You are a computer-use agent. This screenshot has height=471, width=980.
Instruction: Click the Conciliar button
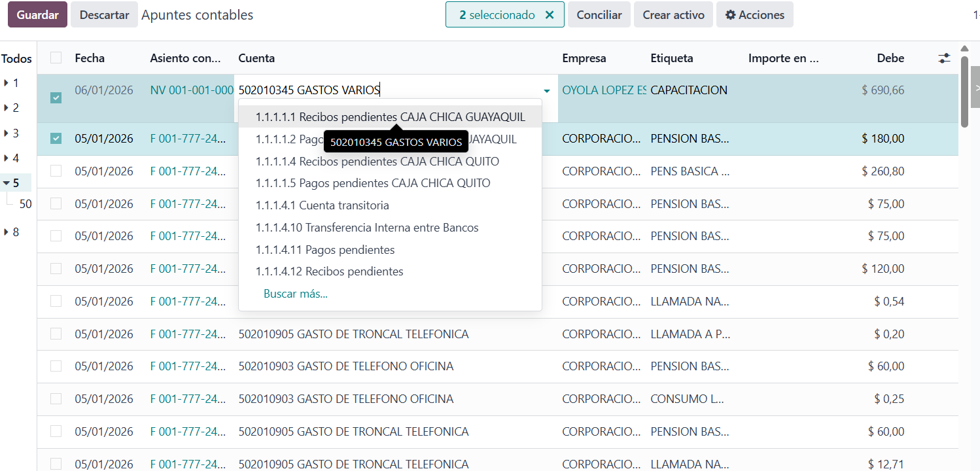click(x=599, y=15)
